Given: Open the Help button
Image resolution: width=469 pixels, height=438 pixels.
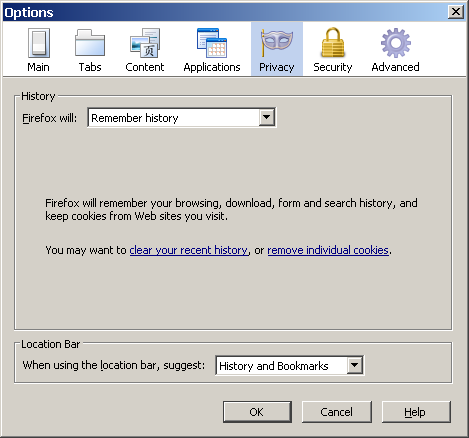Looking at the screenshot, I should 416,412.
